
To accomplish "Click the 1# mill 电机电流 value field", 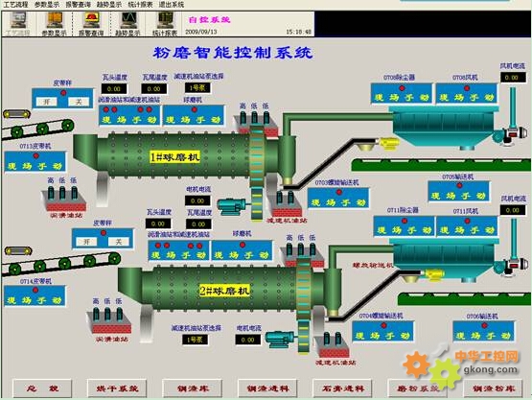I will pos(197,200).
